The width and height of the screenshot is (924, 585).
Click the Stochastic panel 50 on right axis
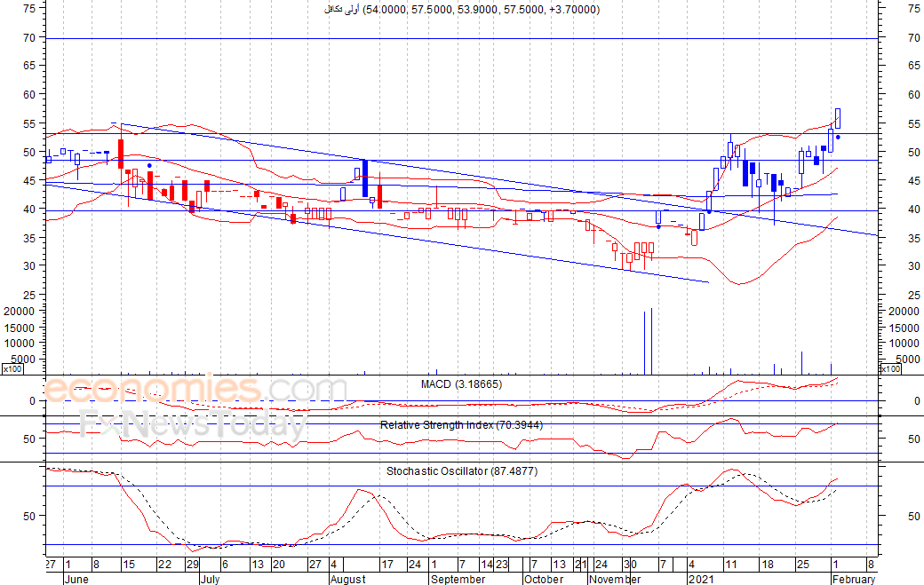(914, 516)
